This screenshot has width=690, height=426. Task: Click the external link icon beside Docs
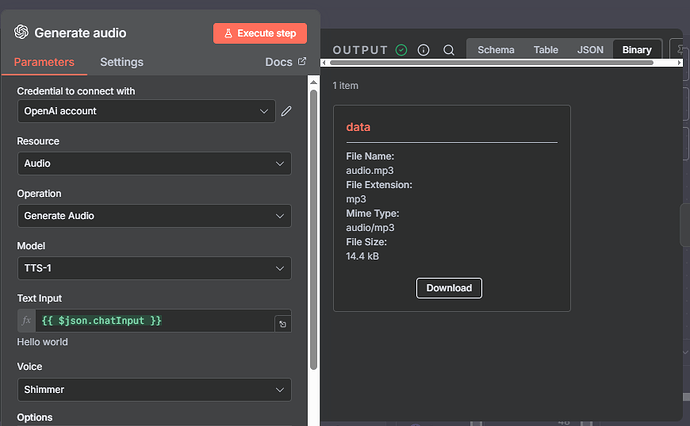click(x=302, y=62)
